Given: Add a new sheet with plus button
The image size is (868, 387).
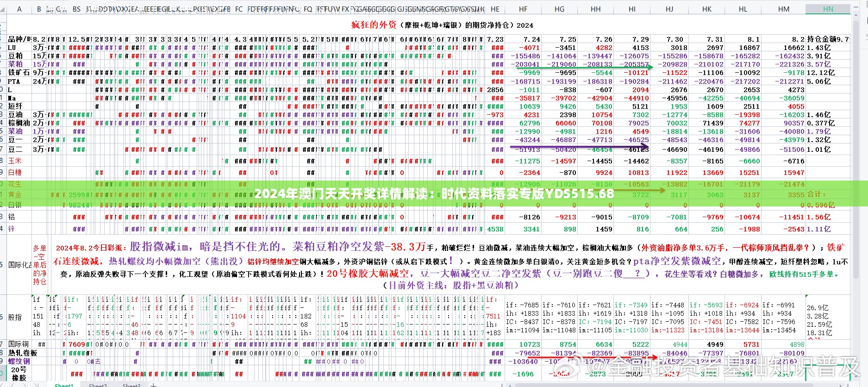Looking at the screenshot, I should pyautogui.click(x=154, y=385).
